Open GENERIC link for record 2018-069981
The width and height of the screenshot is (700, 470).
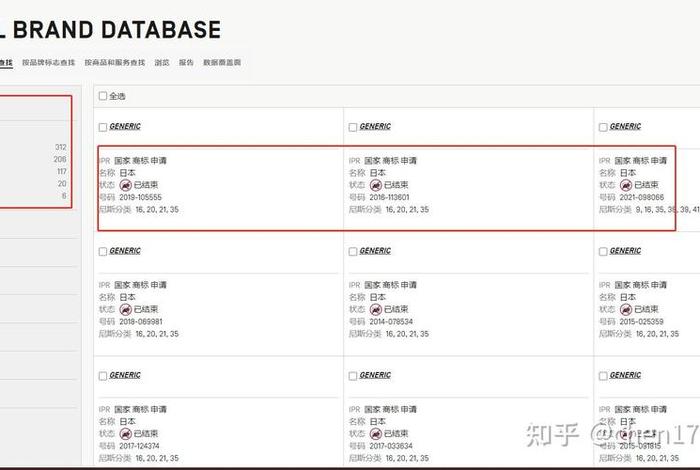pos(125,251)
